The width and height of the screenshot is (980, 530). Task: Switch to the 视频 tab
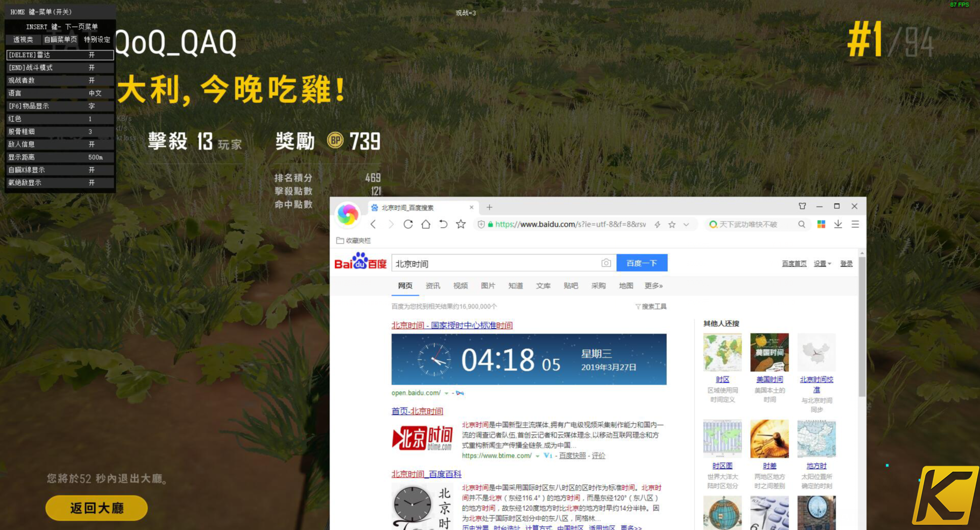460,286
